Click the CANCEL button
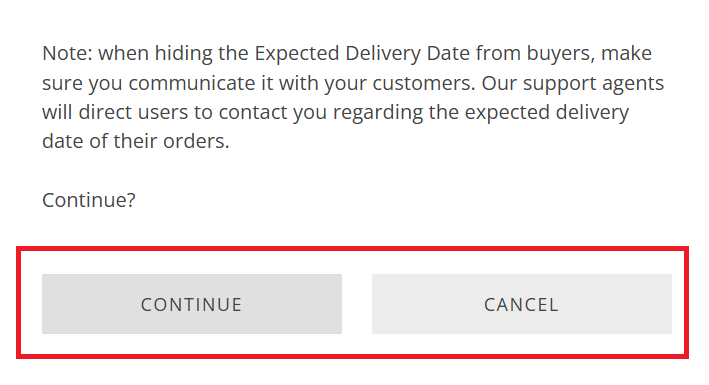The width and height of the screenshot is (709, 385). (522, 304)
